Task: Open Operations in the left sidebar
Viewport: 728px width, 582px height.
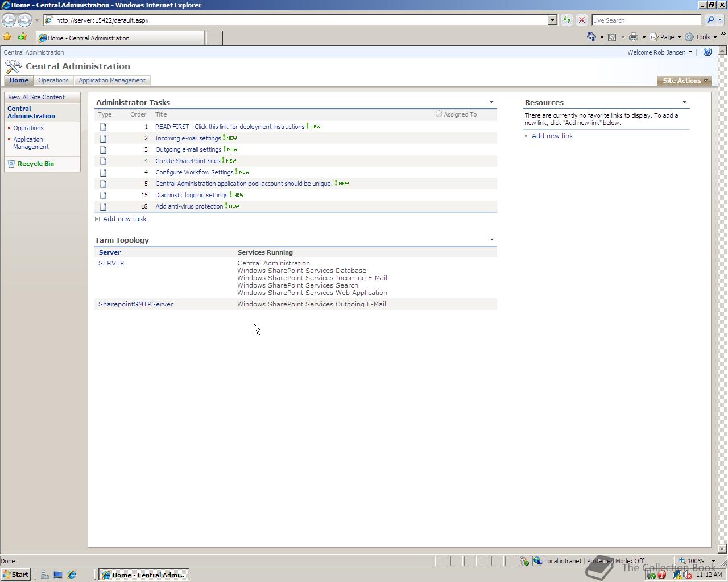Action: (x=28, y=128)
